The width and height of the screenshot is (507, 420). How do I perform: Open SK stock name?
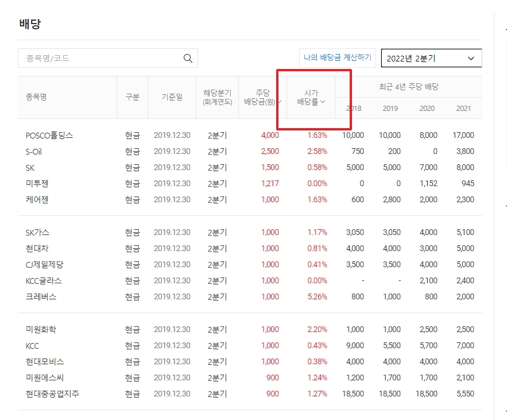[30, 168]
